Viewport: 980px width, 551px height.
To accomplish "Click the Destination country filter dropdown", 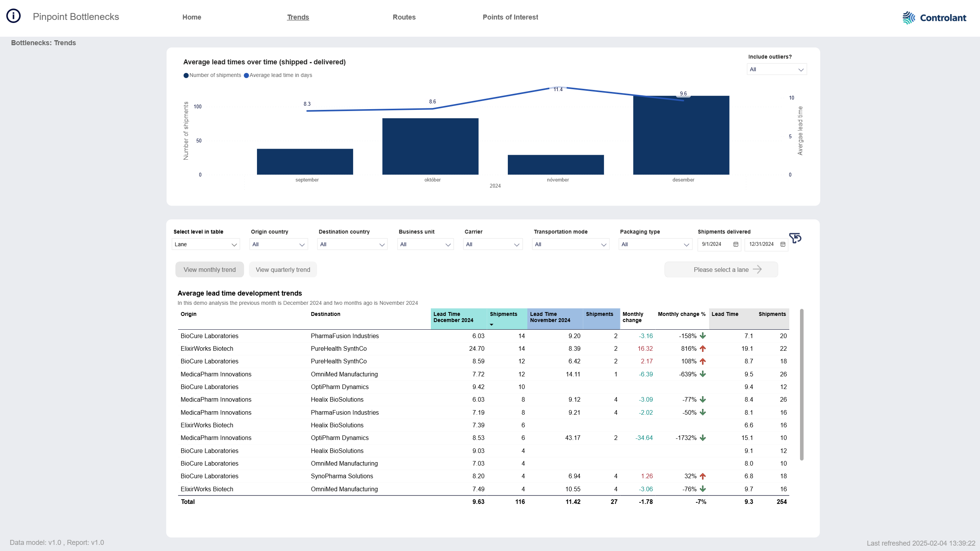I will [351, 244].
